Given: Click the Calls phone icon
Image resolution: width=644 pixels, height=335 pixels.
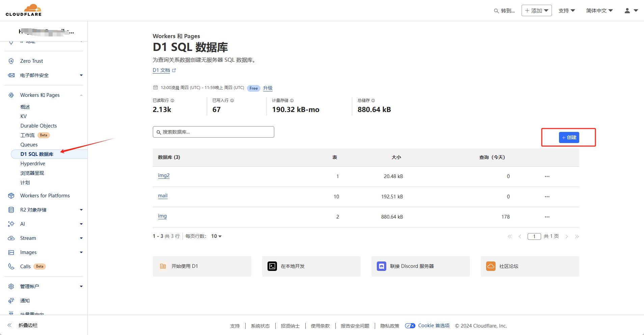Looking at the screenshot, I should 11,267.
